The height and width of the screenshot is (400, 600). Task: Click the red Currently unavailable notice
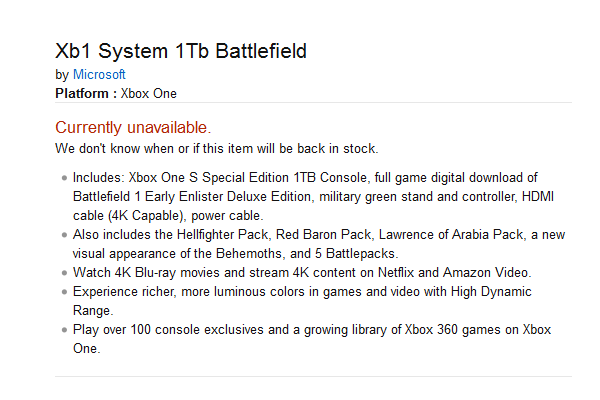133,127
